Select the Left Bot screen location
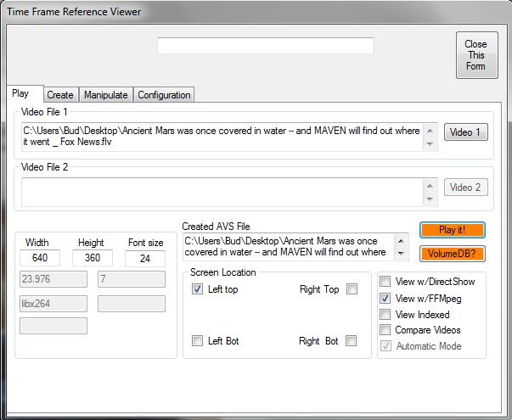 (x=198, y=341)
